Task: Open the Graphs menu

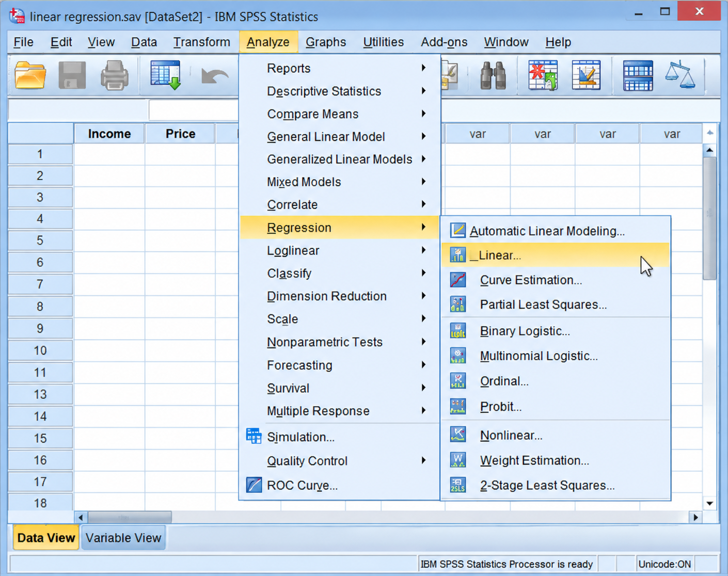Action: tap(326, 42)
